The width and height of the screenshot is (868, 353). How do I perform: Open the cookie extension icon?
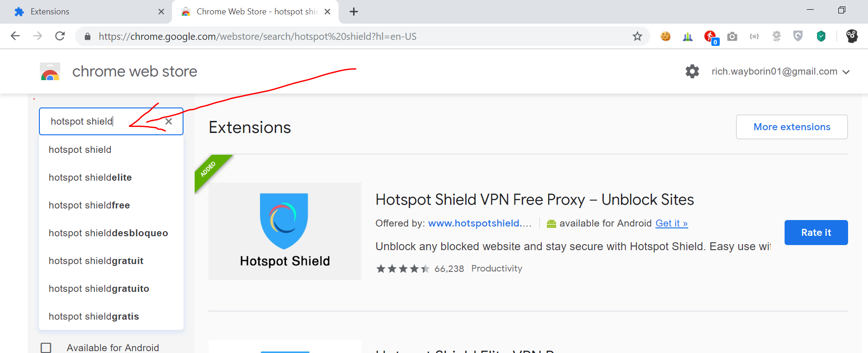click(x=665, y=36)
